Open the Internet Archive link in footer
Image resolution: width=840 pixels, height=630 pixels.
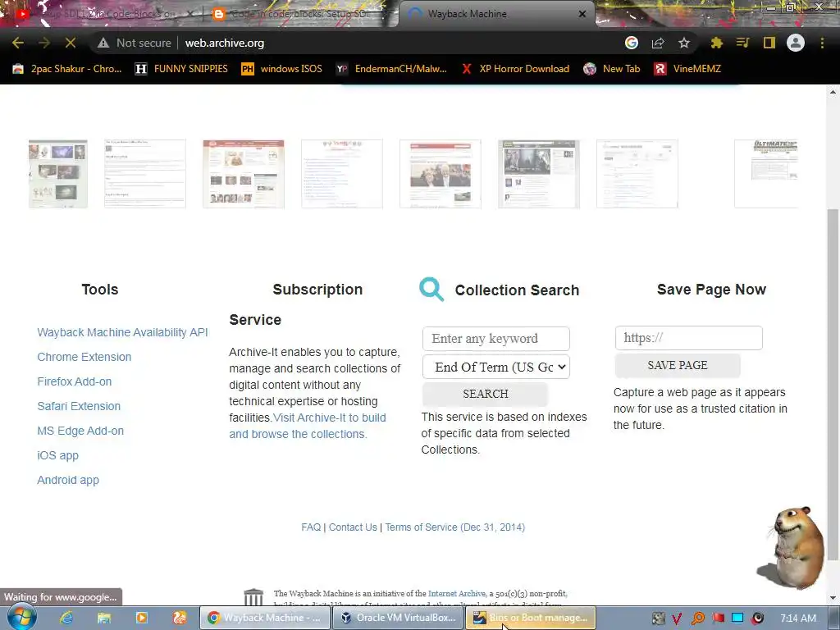pyautogui.click(x=457, y=594)
